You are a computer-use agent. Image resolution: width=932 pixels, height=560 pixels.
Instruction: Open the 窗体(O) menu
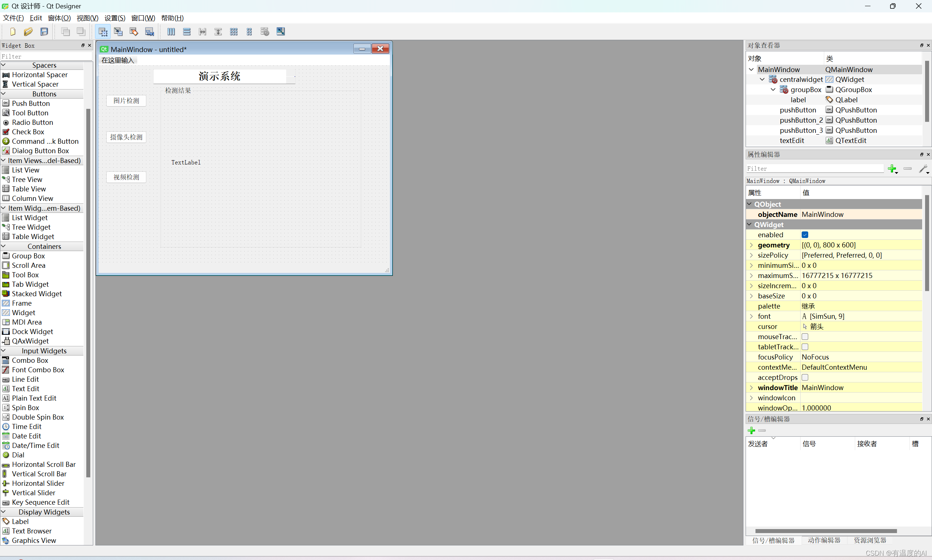pyautogui.click(x=59, y=18)
